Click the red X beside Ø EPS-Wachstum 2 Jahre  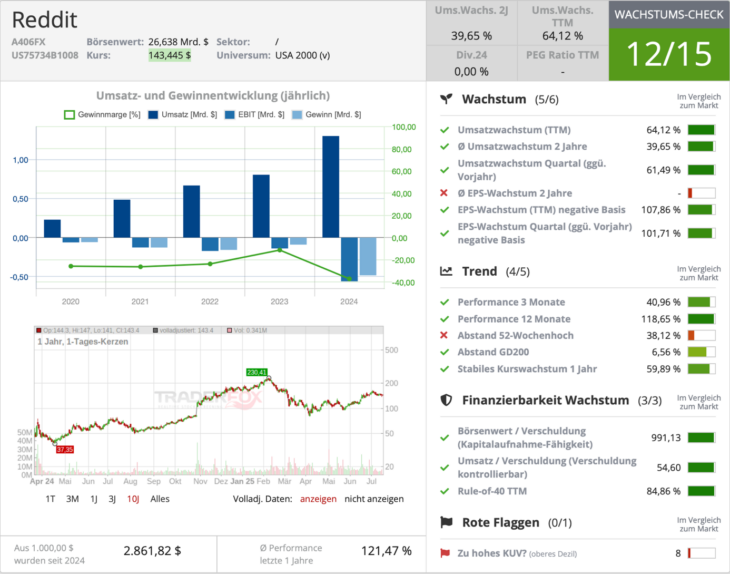tap(444, 193)
